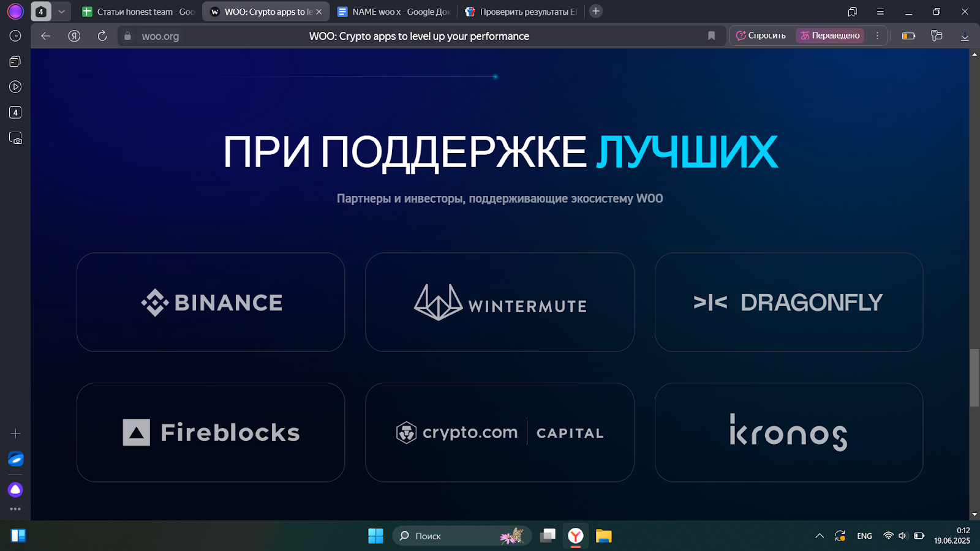Switch to NAME woo x Google Docs tab
Viewport: 980px width, 551px height.
coord(394,12)
